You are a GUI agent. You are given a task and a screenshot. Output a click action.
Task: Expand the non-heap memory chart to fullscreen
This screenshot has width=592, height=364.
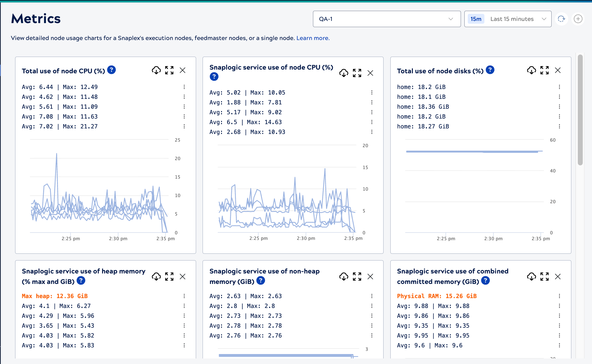357,277
